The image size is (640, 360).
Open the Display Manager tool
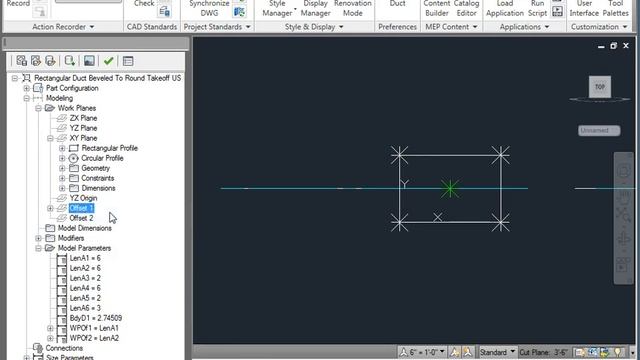pyautogui.click(x=316, y=8)
